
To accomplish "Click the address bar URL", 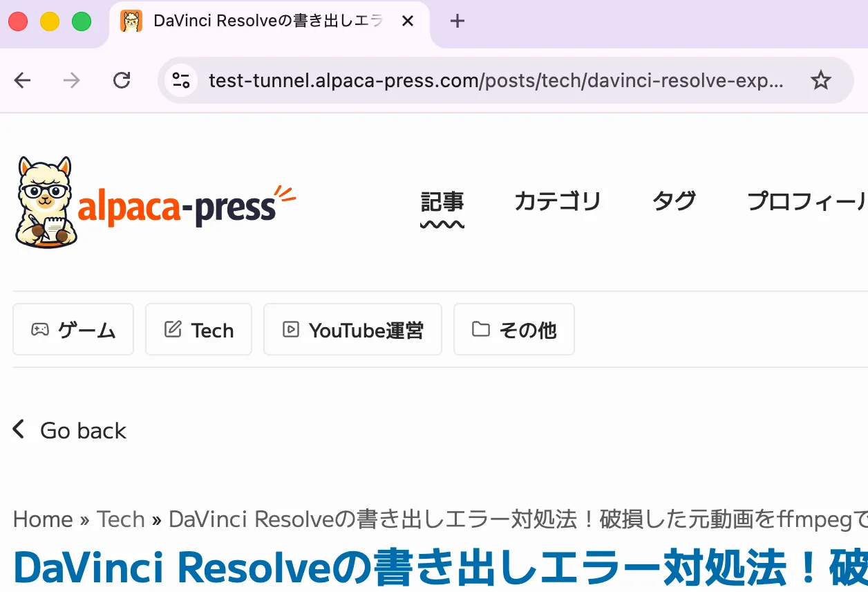I will (496, 81).
